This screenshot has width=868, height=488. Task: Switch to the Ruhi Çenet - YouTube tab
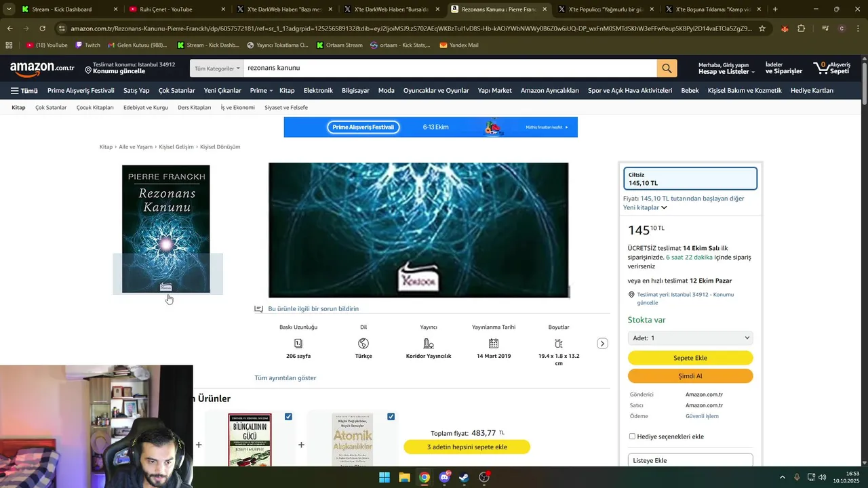click(x=175, y=9)
